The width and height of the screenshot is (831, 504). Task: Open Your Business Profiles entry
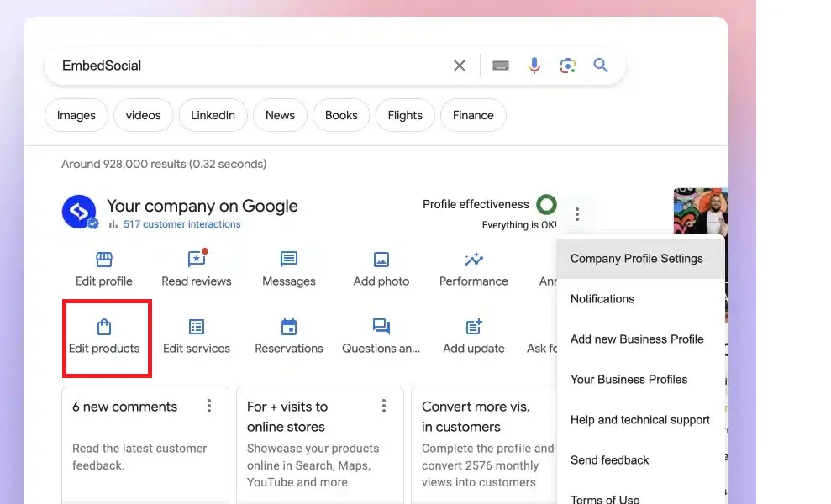pyautogui.click(x=641, y=380)
